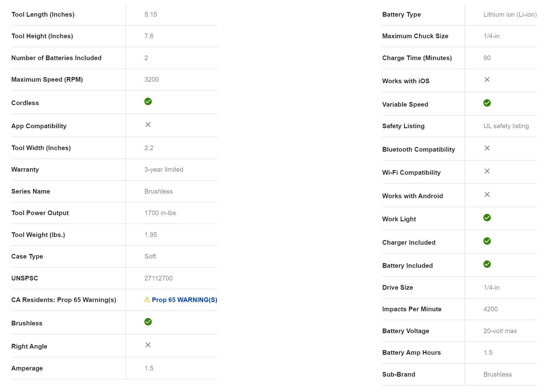Click the Battery Included green checkmark
Image resolution: width=555 pixels, height=392 pixels.
click(487, 264)
